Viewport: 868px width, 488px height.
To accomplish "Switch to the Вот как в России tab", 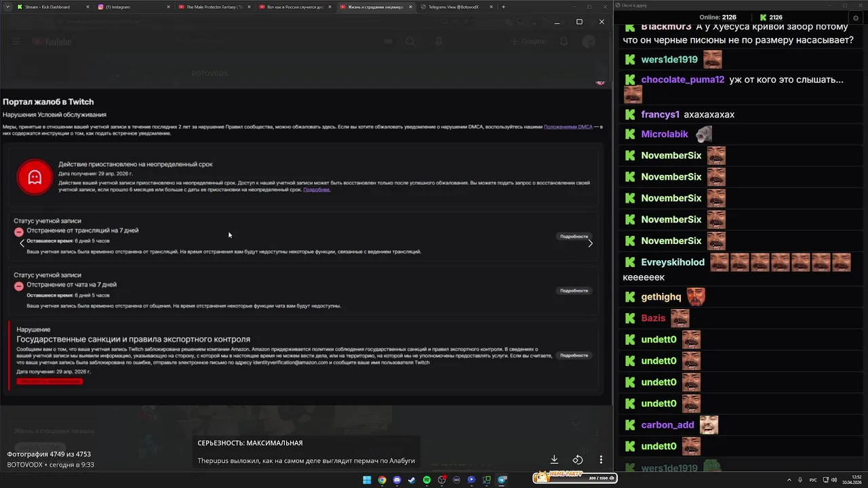I will (294, 7).
